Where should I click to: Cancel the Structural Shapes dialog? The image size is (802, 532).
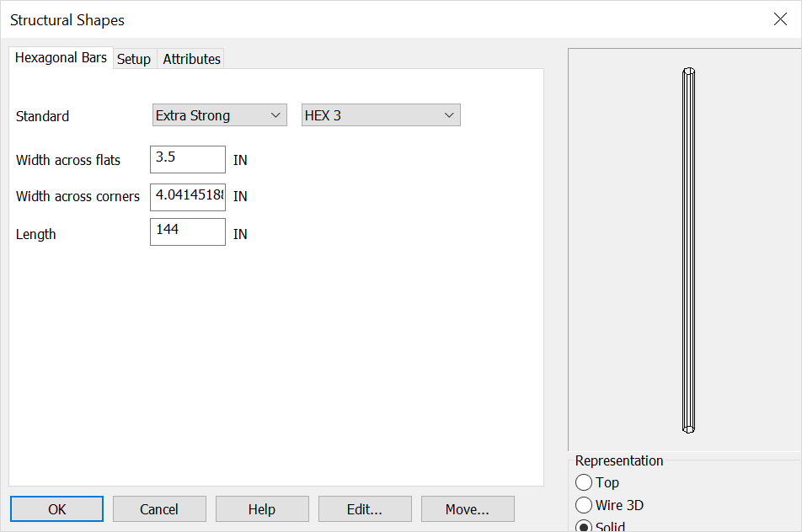point(159,508)
